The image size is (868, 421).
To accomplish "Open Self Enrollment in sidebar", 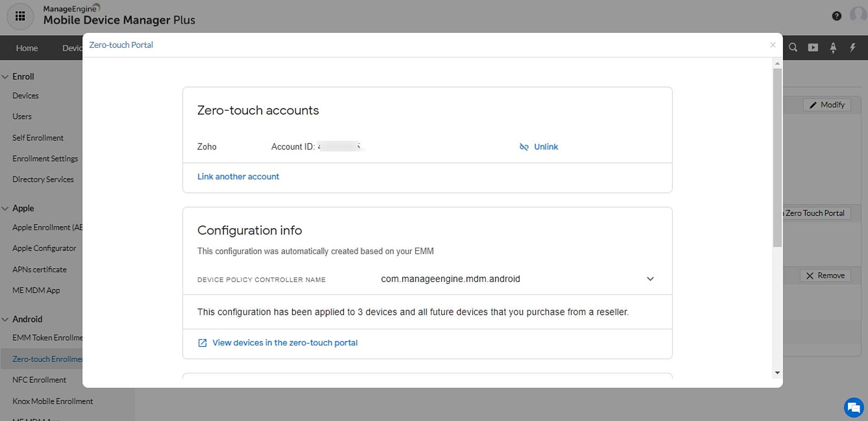I will (x=38, y=138).
